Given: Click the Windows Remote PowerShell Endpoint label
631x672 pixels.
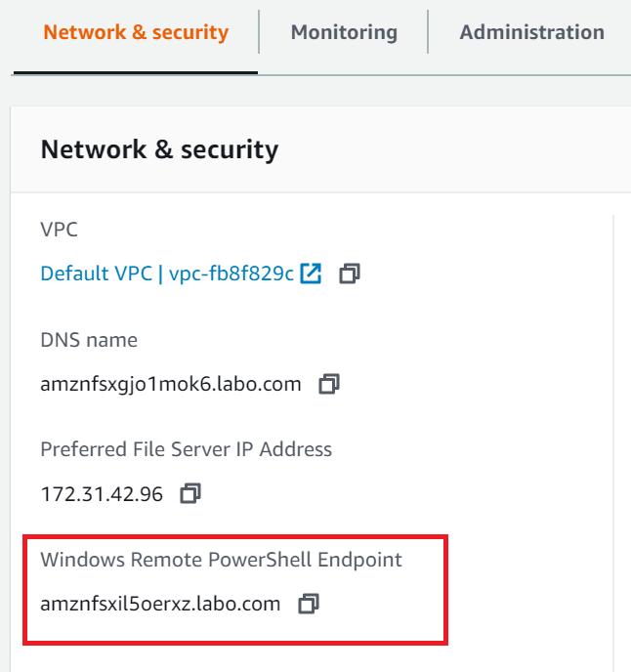Looking at the screenshot, I should (x=221, y=560).
